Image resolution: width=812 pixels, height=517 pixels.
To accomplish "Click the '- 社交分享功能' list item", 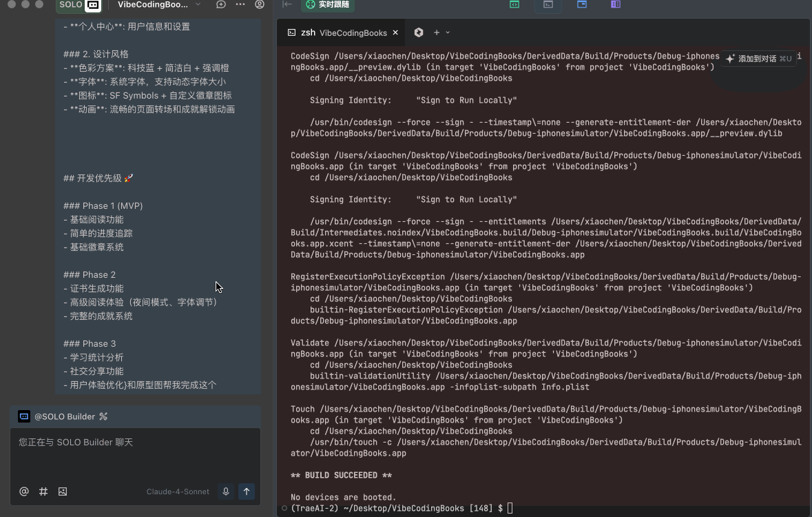I will 94,372.
